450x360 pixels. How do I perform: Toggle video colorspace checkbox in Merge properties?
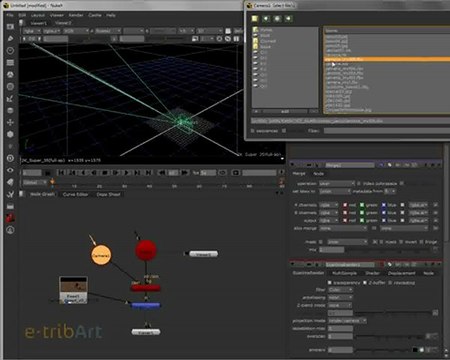(359, 184)
